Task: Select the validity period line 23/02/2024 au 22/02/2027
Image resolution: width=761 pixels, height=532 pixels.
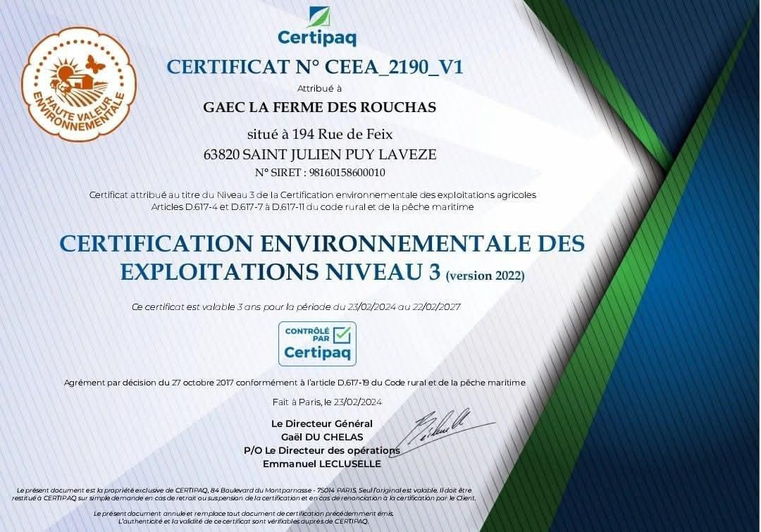Action: pos(296,307)
